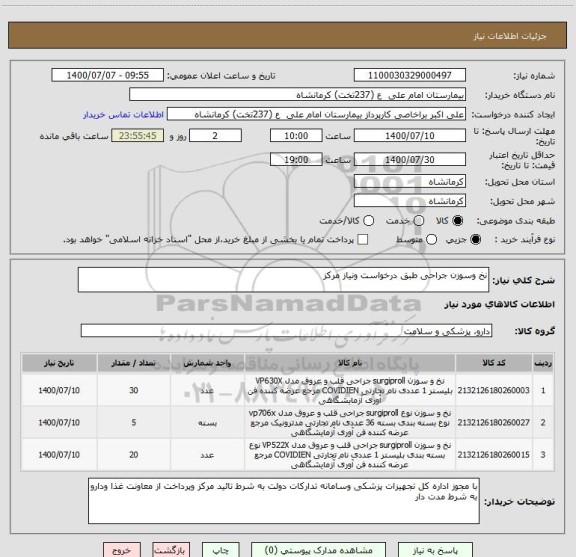Click response deadline date 1400/07/10 field

pos(410,136)
